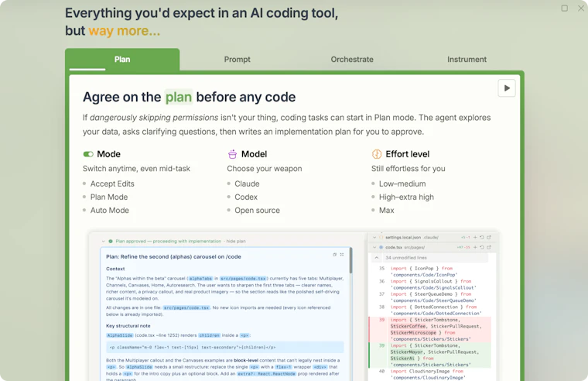The width and height of the screenshot is (588, 381).
Task: Select the High–extra high effort entry
Action: [406, 197]
